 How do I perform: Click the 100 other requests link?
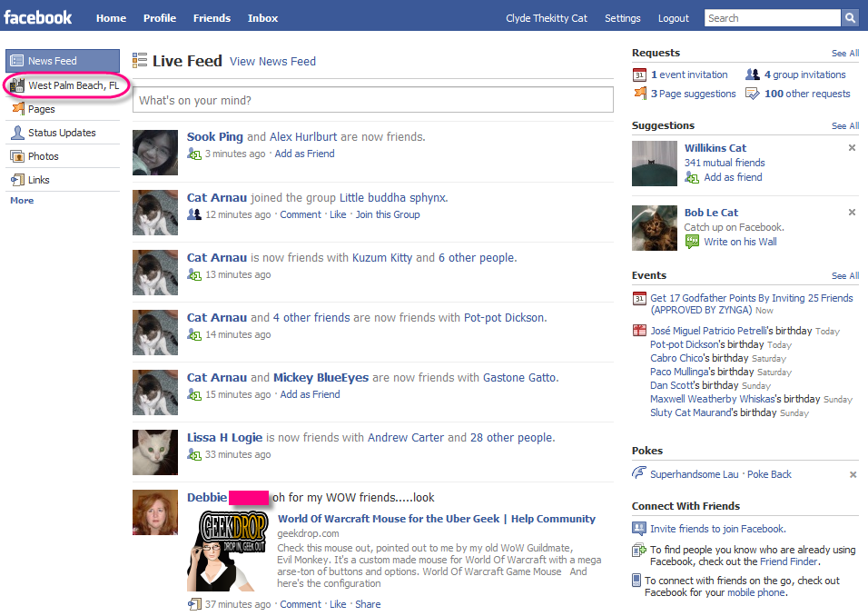(807, 94)
